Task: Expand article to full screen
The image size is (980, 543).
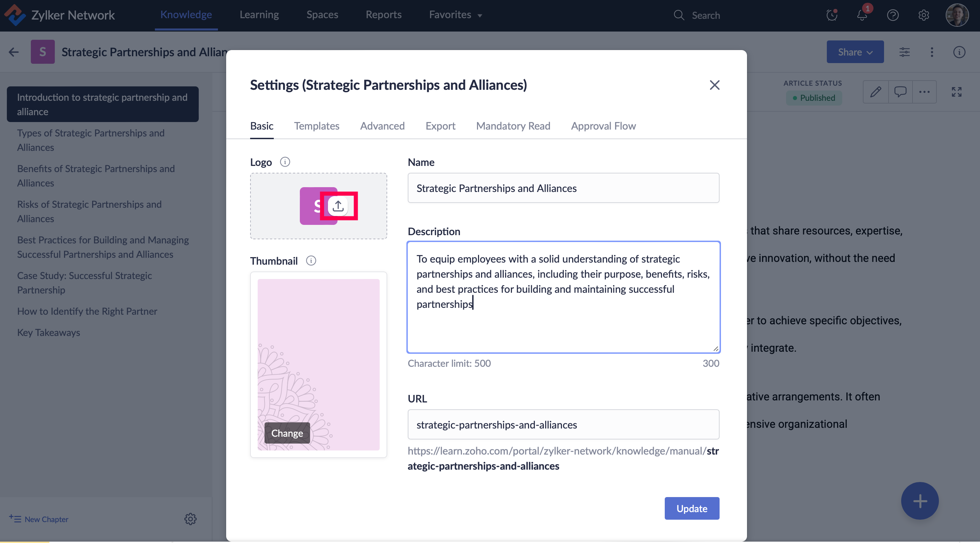Action: (956, 92)
